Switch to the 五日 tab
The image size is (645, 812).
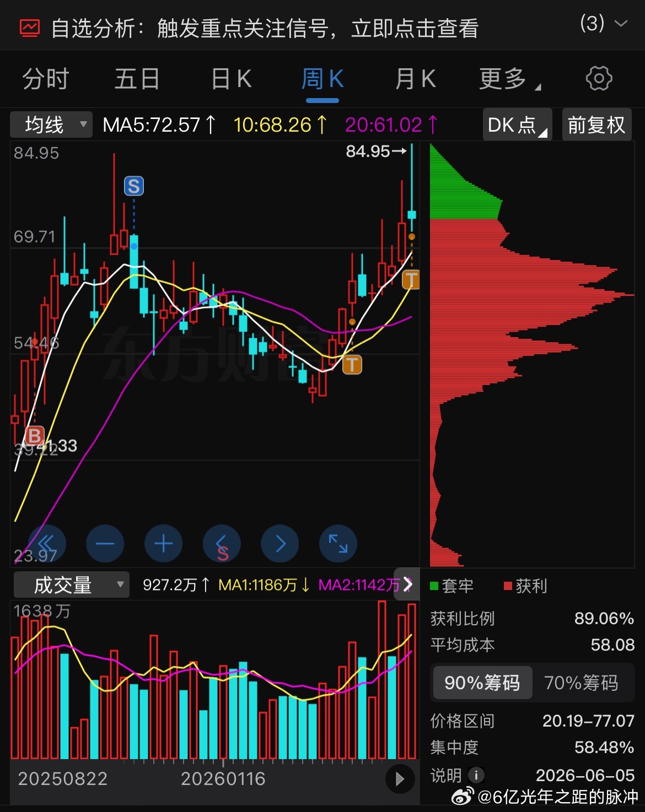click(137, 79)
